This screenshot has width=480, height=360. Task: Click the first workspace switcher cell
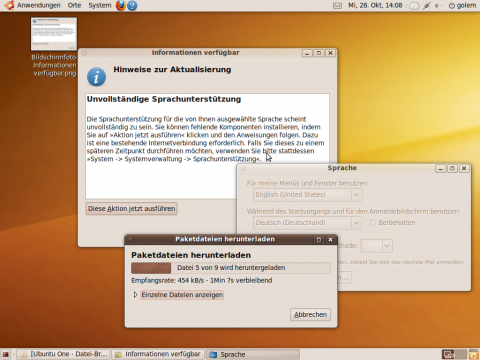(x=448, y=354)
